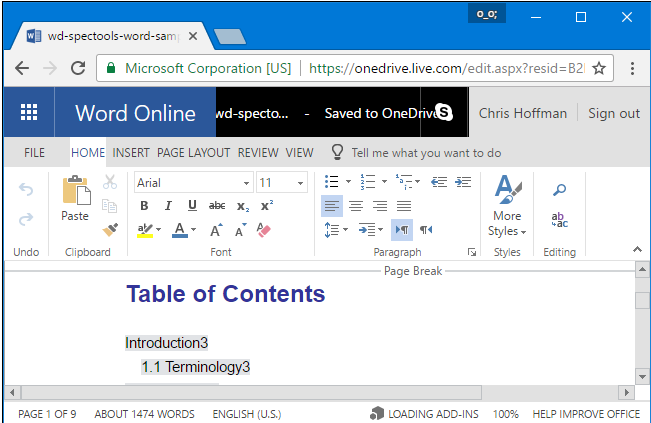Toggle Bold formatting

144,206
